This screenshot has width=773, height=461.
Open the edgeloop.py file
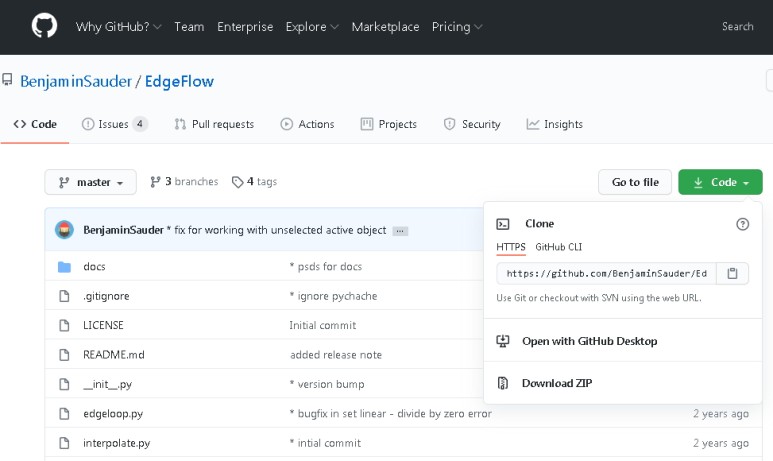[113, 414]
